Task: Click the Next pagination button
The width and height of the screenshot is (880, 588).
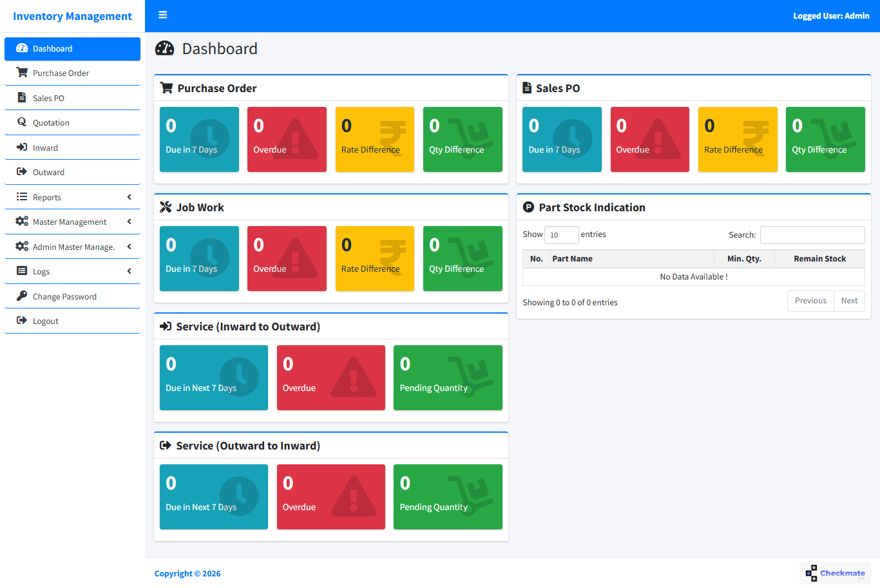Action: 849,300
